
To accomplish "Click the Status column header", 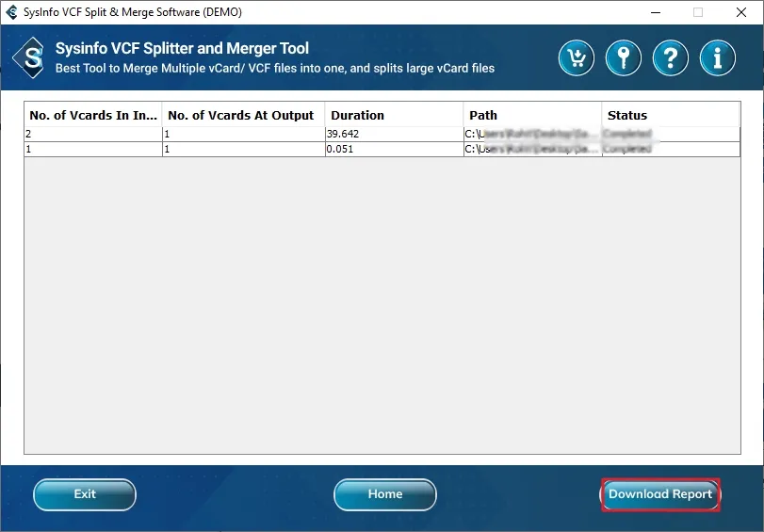I will (x=671, y=115).
